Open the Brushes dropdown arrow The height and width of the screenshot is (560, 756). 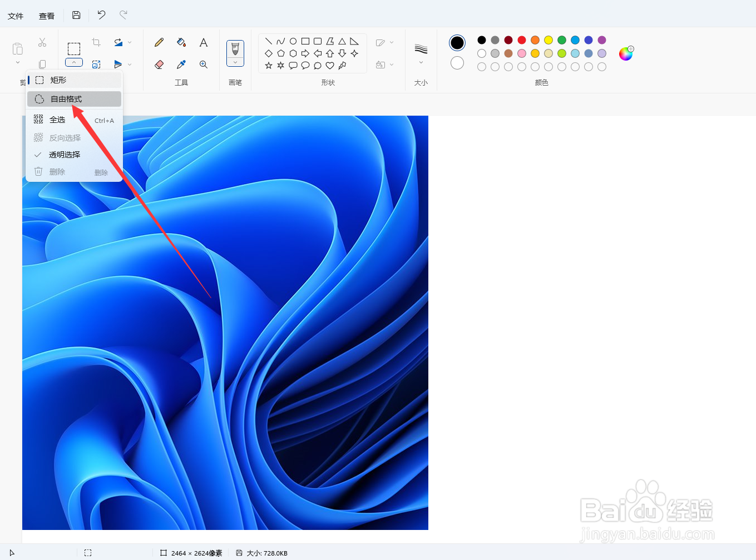(x=235, y=62)
